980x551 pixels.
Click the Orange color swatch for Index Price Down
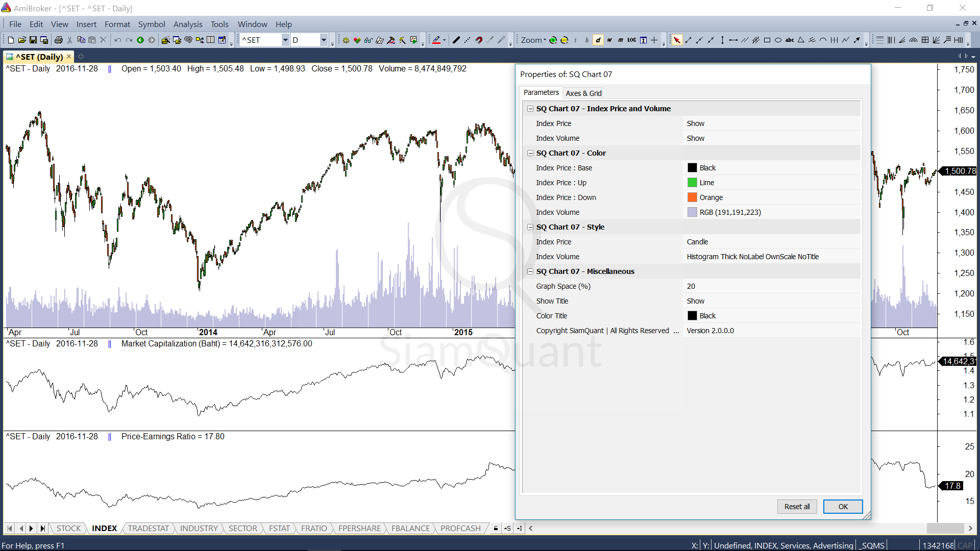(x=692, y=197)
